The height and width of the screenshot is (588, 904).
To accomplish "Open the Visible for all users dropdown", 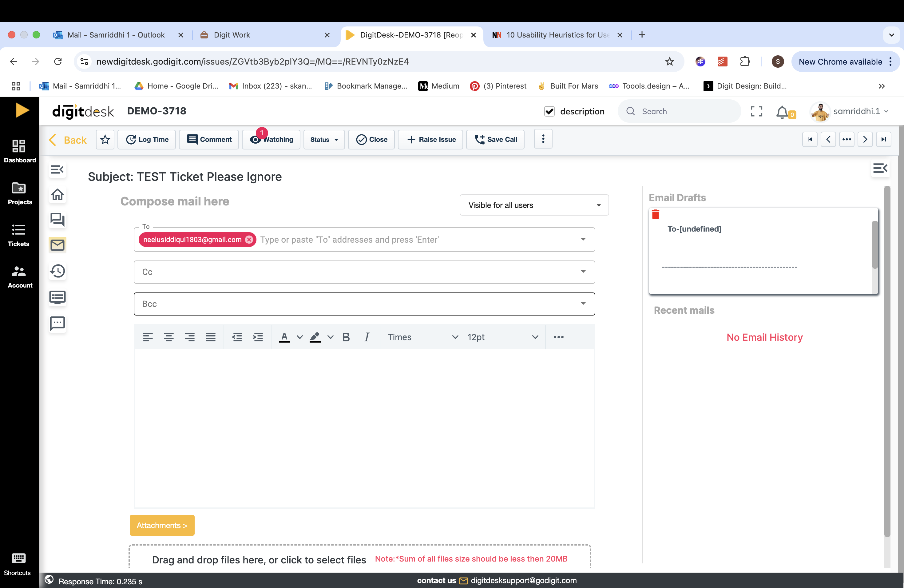I will pos(534,205).
